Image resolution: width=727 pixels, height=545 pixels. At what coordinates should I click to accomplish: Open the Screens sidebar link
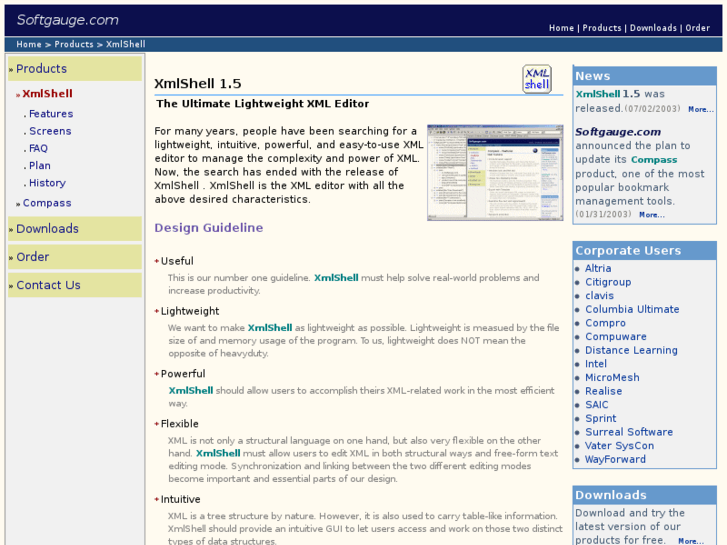(x=50, y=131)
